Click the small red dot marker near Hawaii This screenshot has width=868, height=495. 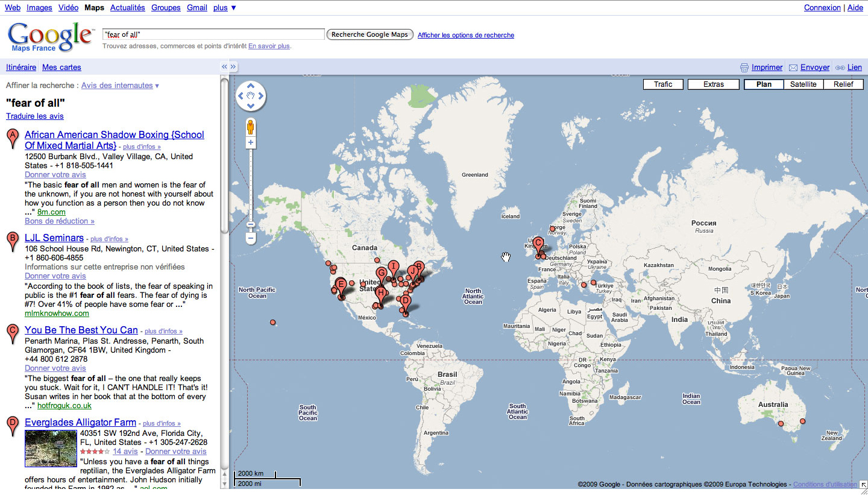coord(273,323)
